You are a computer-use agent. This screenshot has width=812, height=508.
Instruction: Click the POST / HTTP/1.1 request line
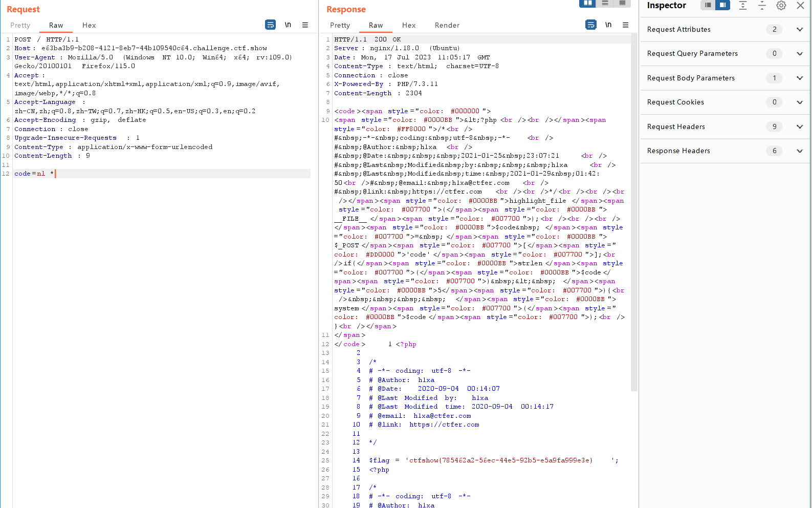(47, 39)
